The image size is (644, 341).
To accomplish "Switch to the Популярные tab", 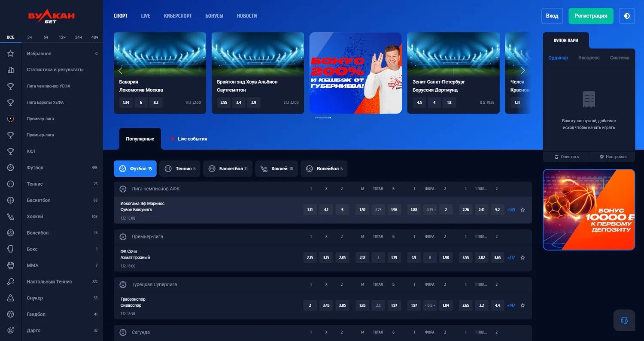I will pos(140,139).
